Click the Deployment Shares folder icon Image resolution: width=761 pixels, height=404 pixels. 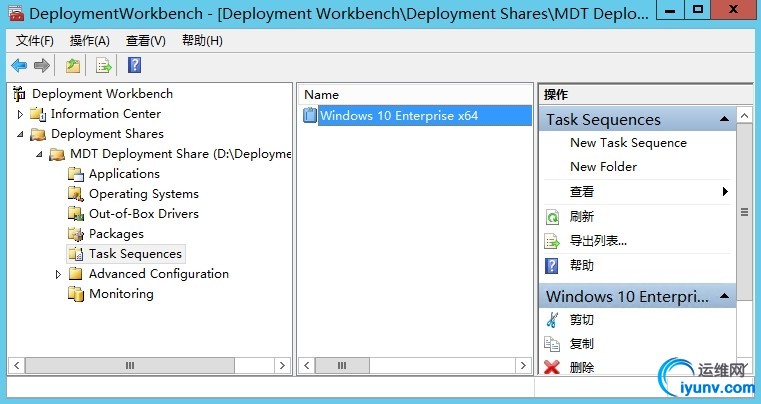38,134
